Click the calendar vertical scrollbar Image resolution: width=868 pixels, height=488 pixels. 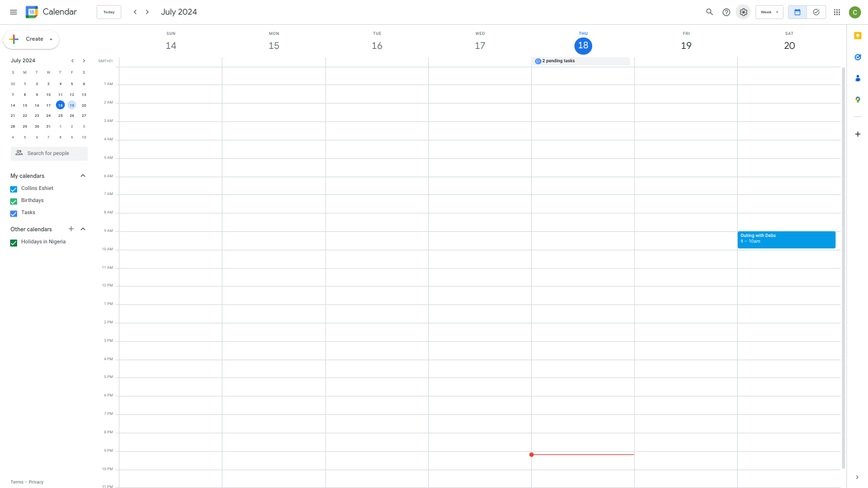click(844, 267)
